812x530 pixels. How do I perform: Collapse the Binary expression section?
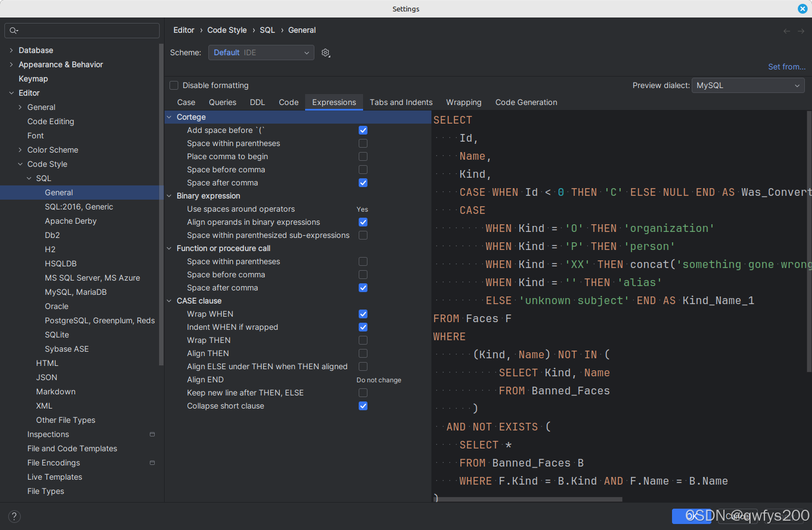pos(169,196)
